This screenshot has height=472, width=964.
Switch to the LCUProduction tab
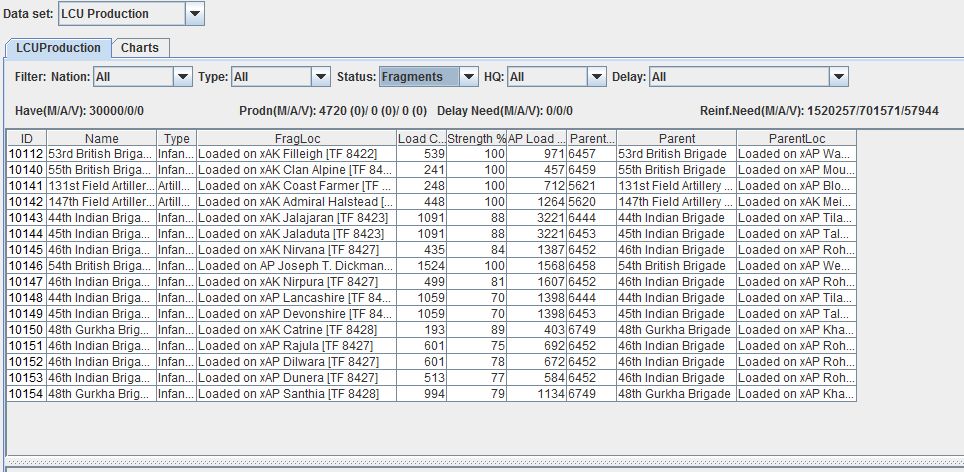pos(58,48)
